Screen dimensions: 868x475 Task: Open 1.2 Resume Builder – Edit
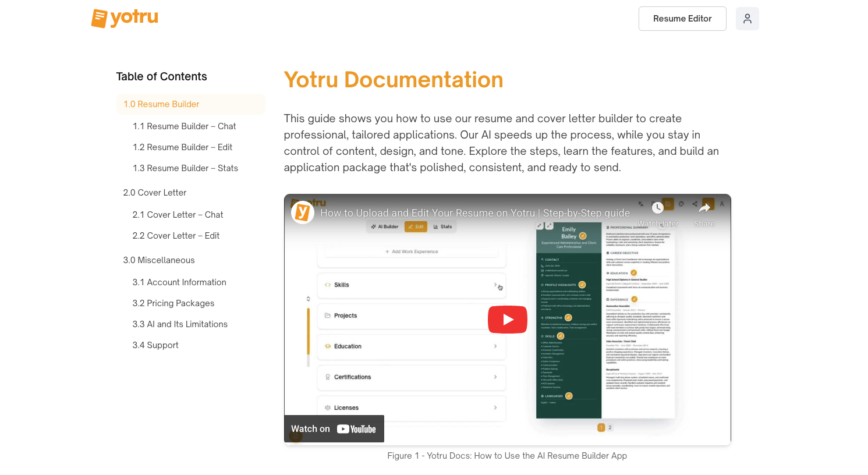coord(182,147)
